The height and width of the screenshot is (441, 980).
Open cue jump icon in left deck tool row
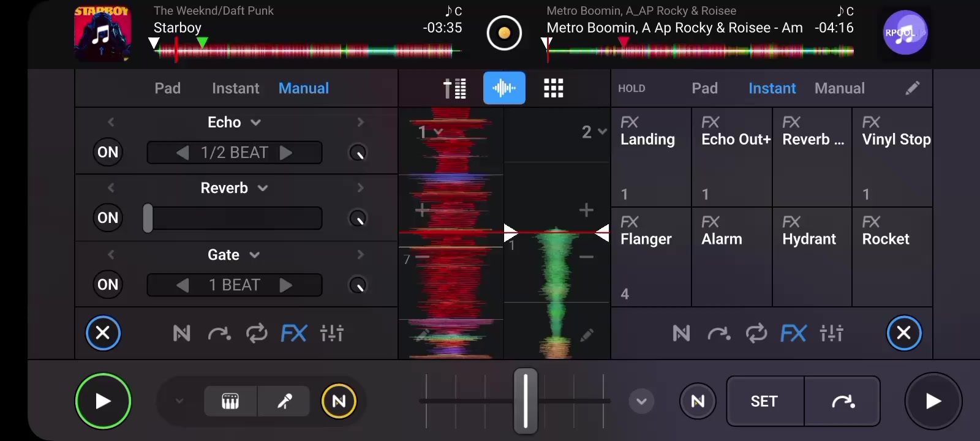click(x=219, y=333)
